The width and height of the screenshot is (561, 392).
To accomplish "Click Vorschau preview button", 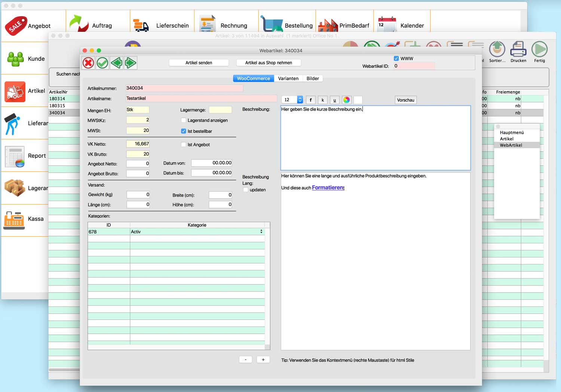I will pos(405,100).
